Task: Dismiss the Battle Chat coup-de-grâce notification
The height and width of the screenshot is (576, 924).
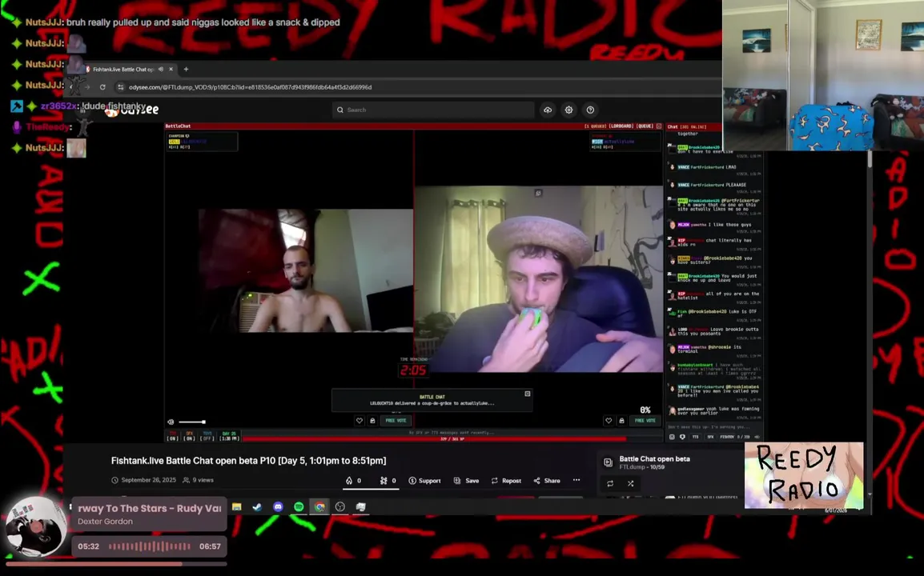Action: pos(528,394)
